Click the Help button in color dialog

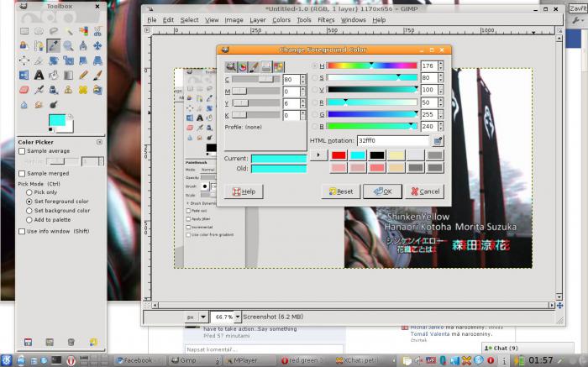coord(244,191)
